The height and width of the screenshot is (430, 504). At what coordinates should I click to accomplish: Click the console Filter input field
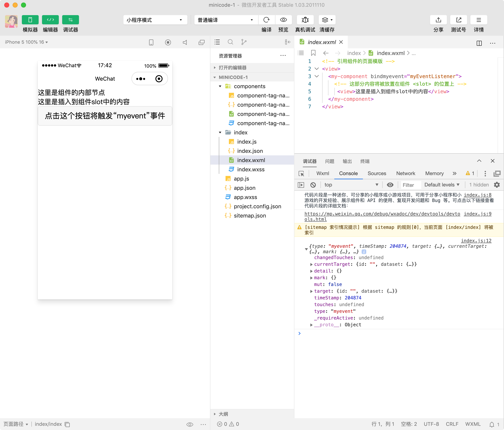point(411,185)
